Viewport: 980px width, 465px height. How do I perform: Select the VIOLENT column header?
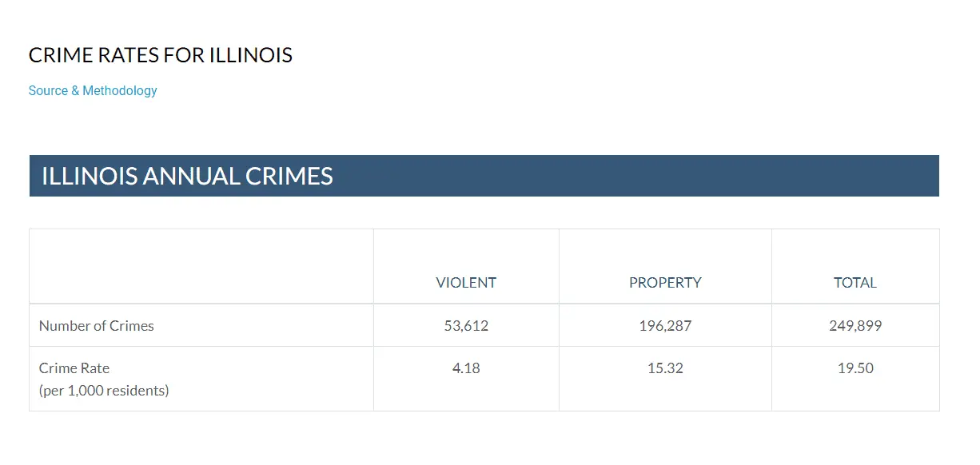(x=466, y=283)
